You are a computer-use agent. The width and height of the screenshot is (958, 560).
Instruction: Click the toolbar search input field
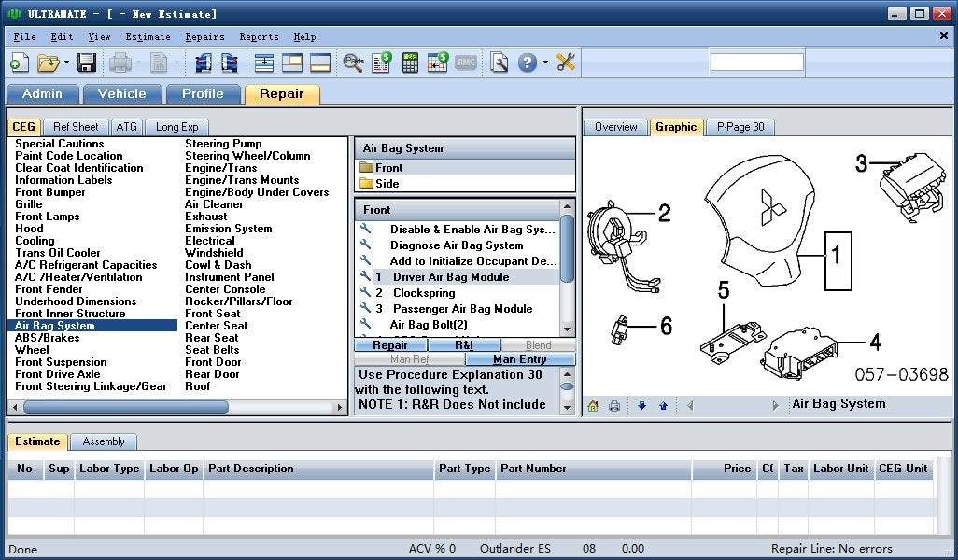click(756, 63)
